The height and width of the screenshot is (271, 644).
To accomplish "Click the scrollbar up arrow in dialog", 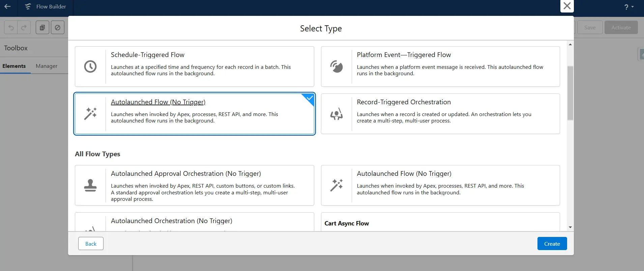I will (x=570, y=45).
